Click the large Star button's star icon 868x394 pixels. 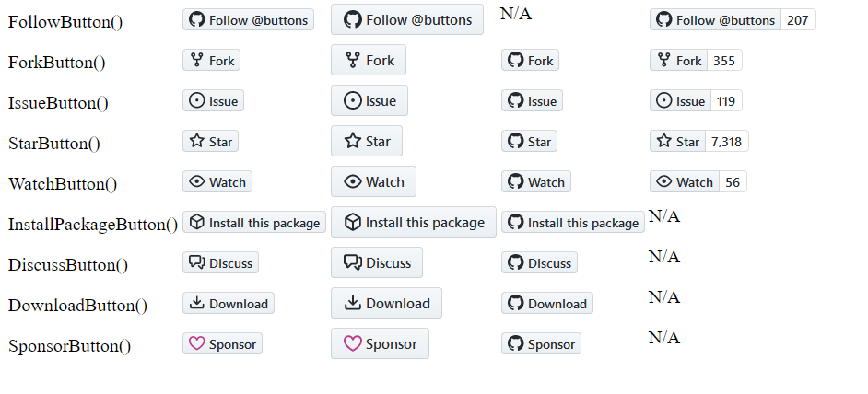tap(353, 141)
